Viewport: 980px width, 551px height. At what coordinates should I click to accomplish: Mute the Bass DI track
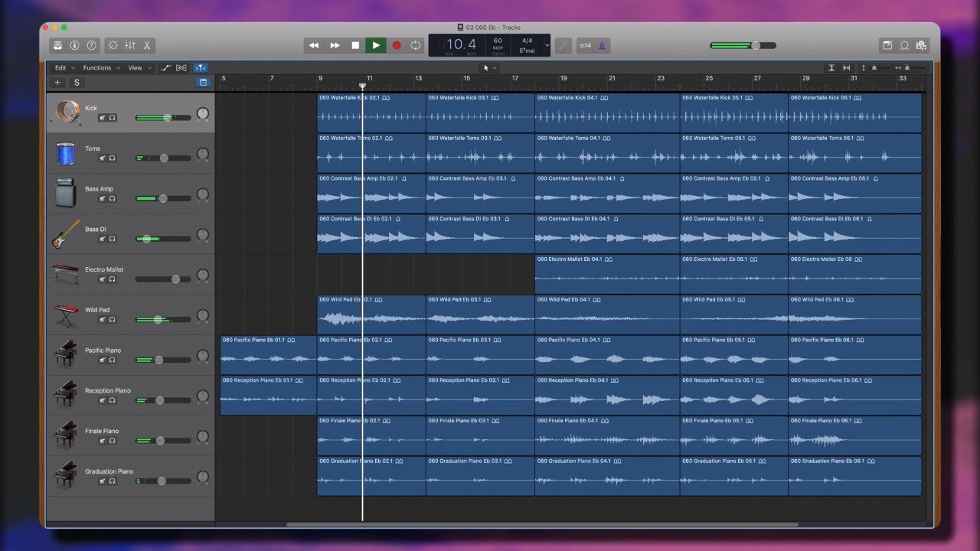pyautogui.click(x=102, y=239)
